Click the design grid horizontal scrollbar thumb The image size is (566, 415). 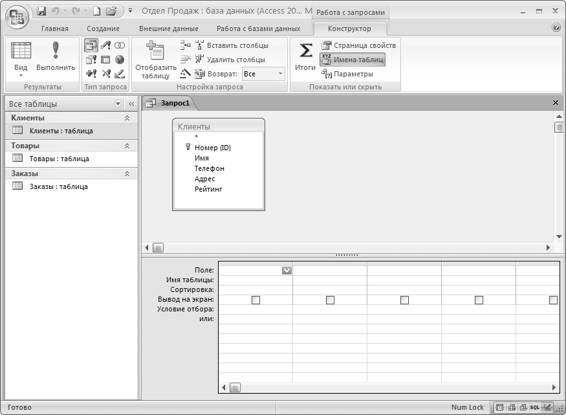(235, 388)
